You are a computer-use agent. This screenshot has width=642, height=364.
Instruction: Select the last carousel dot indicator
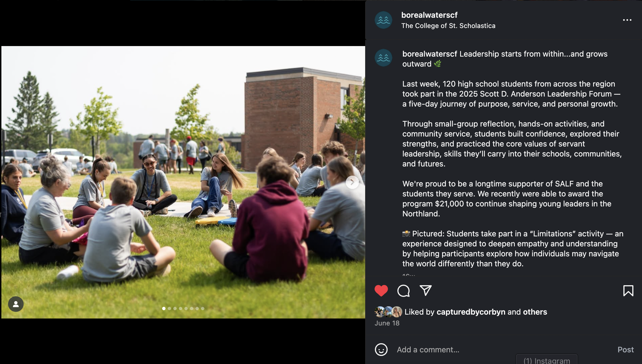point(203,309)
